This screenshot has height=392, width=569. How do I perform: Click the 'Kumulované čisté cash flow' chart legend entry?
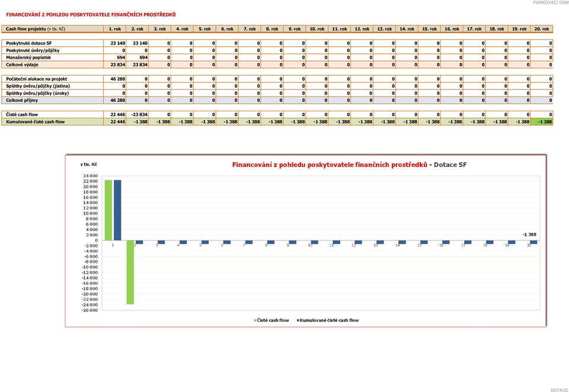tap(328, 320)
